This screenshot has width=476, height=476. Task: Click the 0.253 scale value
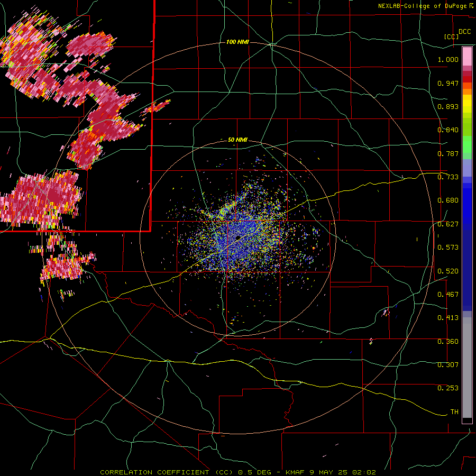pyautogui.click(x=448, y=388)
